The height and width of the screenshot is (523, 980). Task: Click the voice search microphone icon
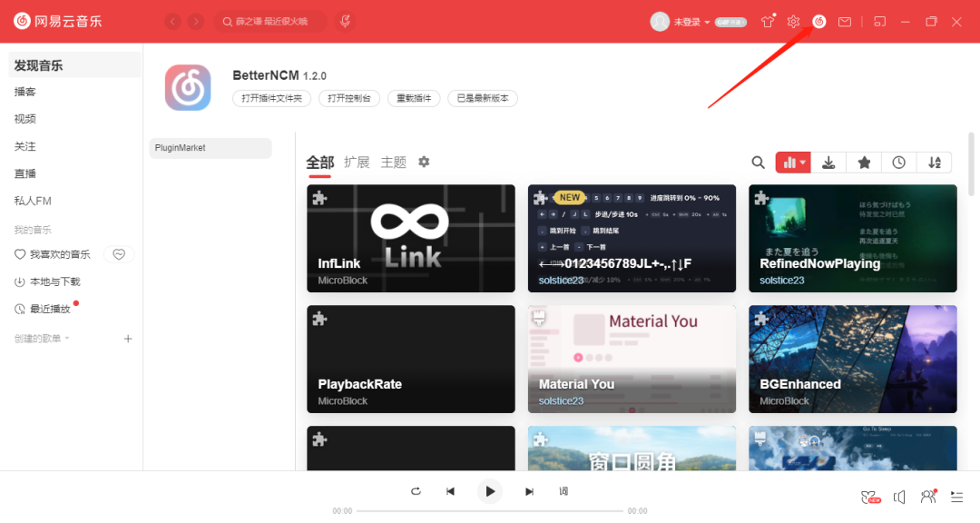coord(345,22)
